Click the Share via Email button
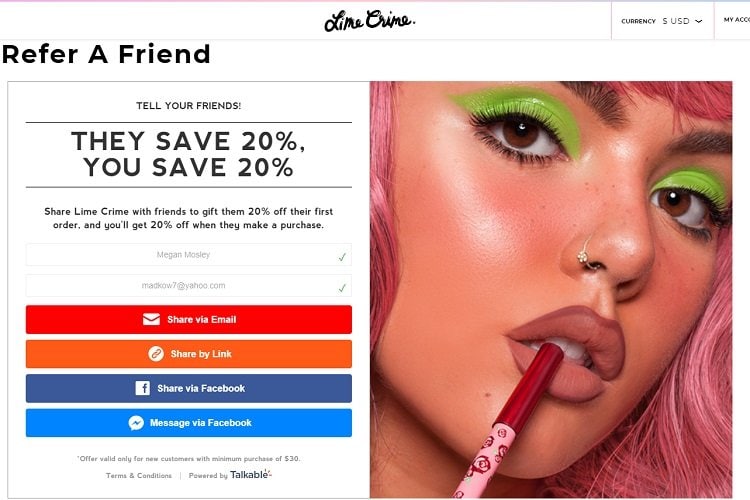 tap(189, 319)
